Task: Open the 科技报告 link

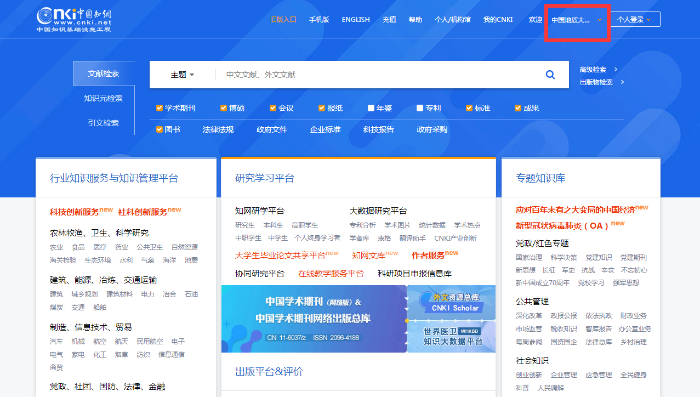Action: [x=379, y=130]
